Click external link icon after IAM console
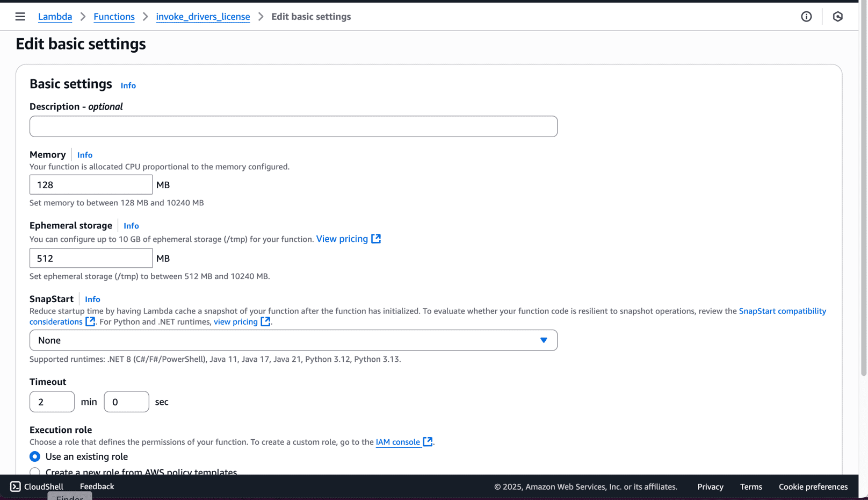This screenshot has height=500, width=868. tap(428, 441)
